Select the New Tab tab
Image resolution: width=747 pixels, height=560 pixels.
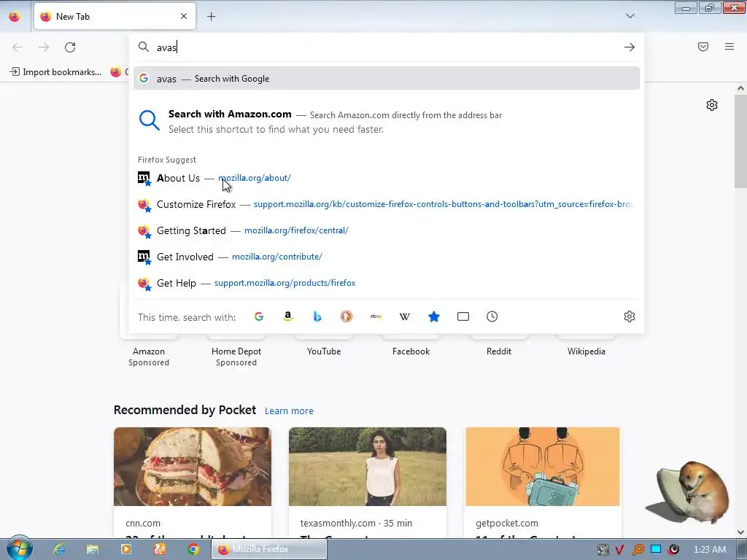tap(115, 16)
